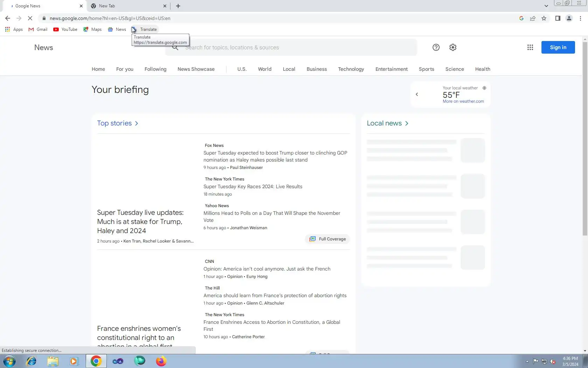Viewport: 588px width, 368px height.
Task: Select the Business category
Action: tap(317, 69)
